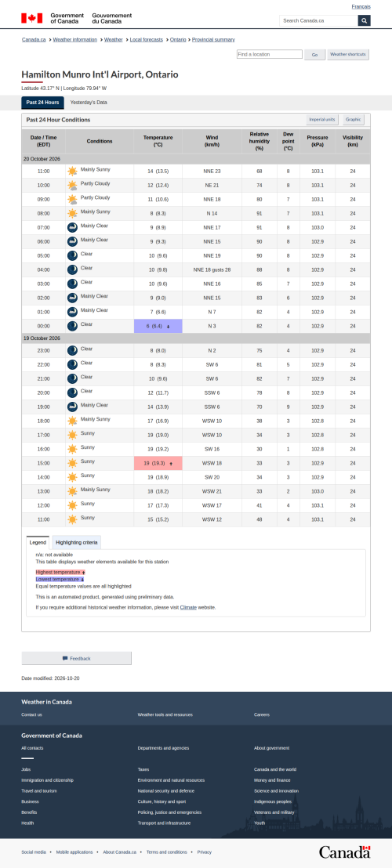The height and width of the screenshot is (868, 392).
Task: Open the Highlighting criteria tab
Action: (77, 542)
